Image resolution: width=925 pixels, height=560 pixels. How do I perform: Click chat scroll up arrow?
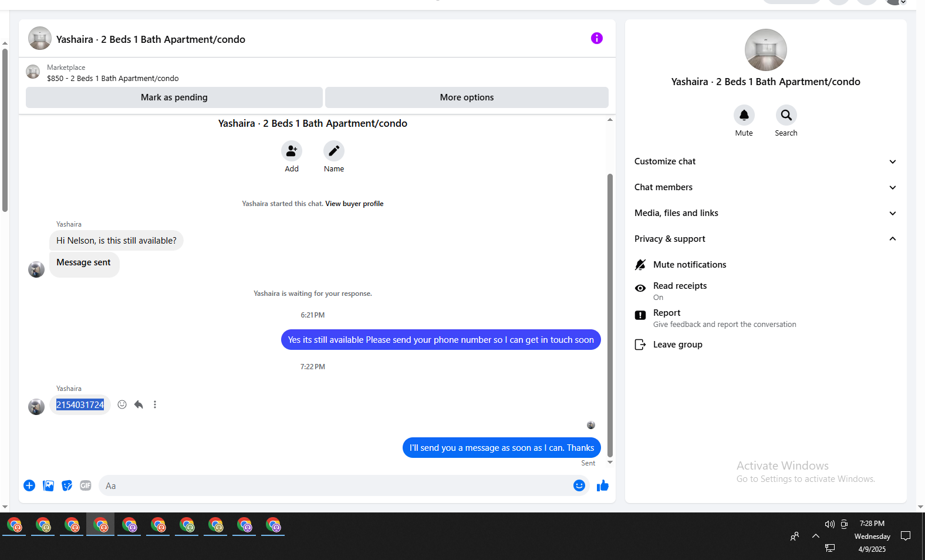[610, 120]
